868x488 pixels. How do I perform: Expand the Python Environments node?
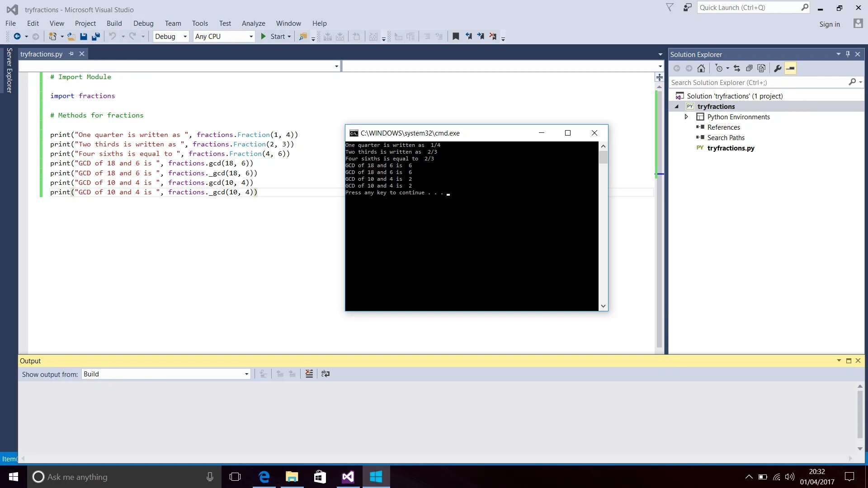(x=686, y=117)
